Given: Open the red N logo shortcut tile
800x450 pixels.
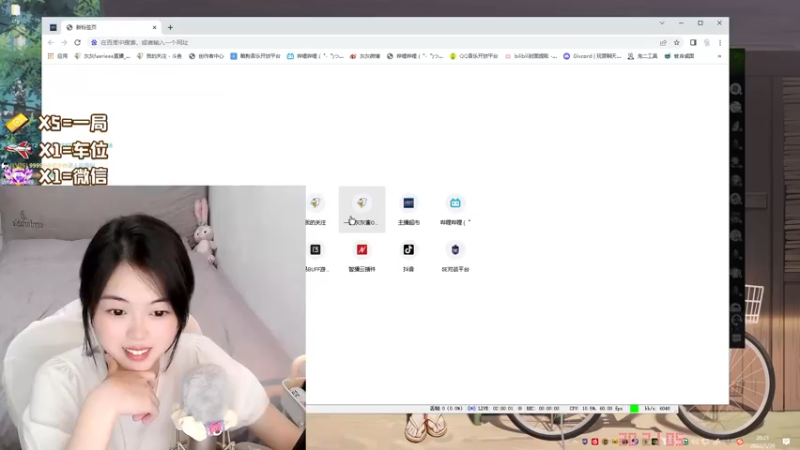Looking at the screenshot, I should 362,256.
